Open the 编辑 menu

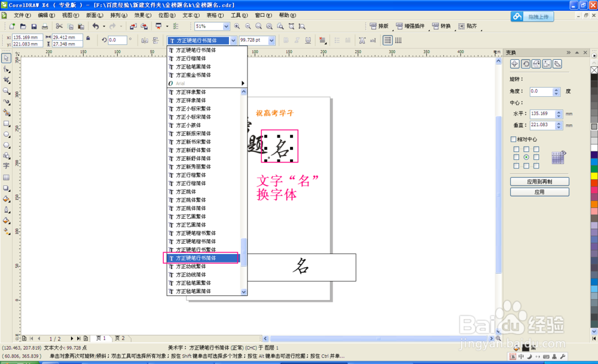click(46, 16)
